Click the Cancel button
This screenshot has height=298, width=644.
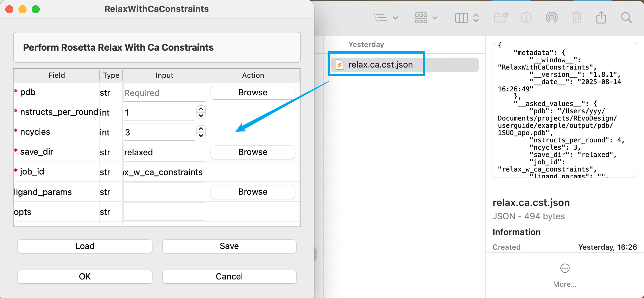[229, 276]
